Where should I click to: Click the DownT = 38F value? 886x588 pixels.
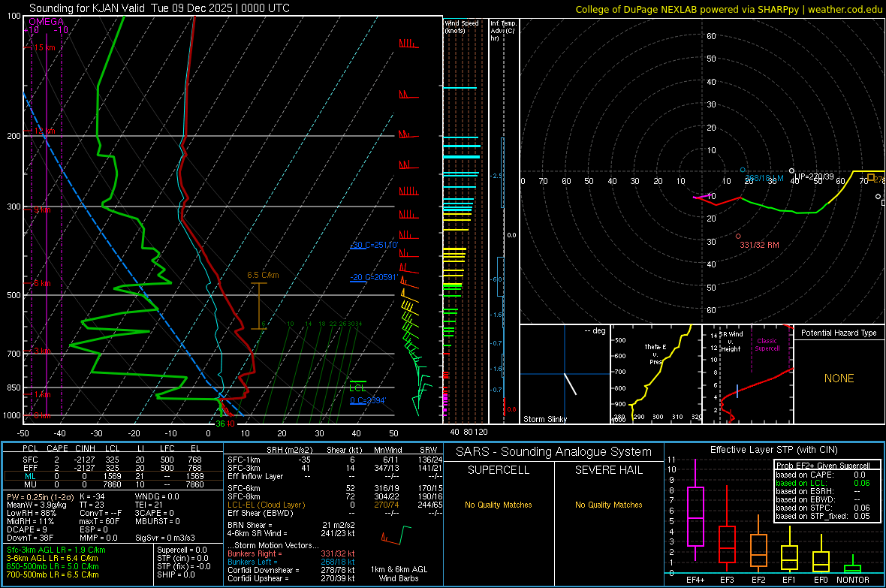[x=30, y=538]
